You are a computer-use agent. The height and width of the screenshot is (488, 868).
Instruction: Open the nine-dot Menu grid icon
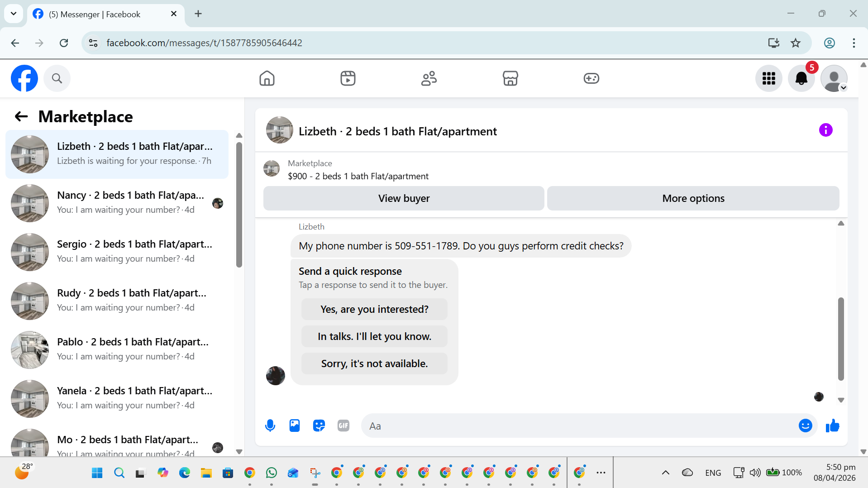[769, 78]
